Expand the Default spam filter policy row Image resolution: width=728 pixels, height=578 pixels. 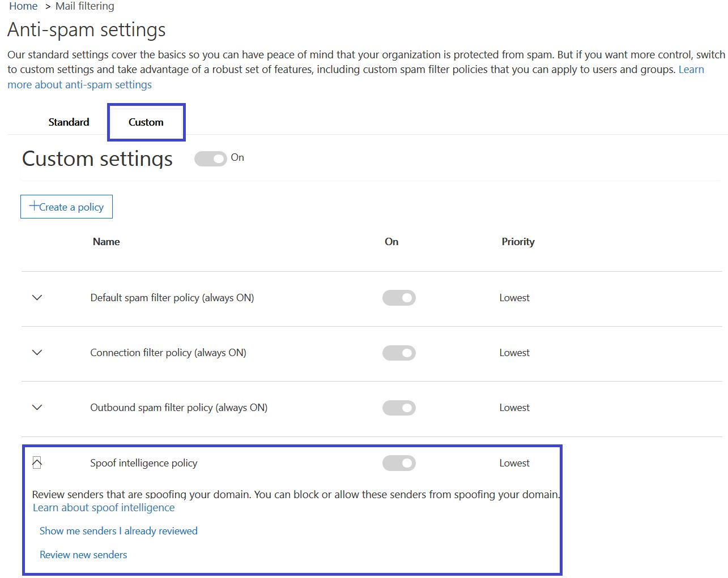click(36, 297)
